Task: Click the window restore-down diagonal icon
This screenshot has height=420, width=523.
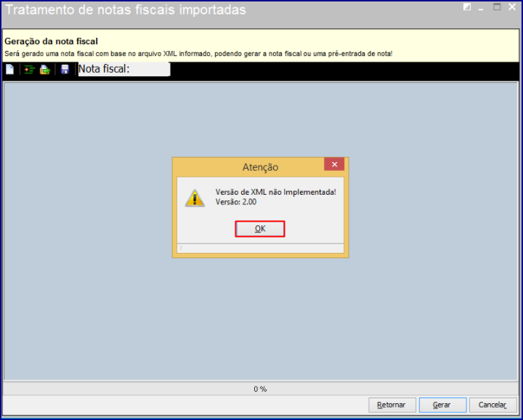Action: (467, 7)
